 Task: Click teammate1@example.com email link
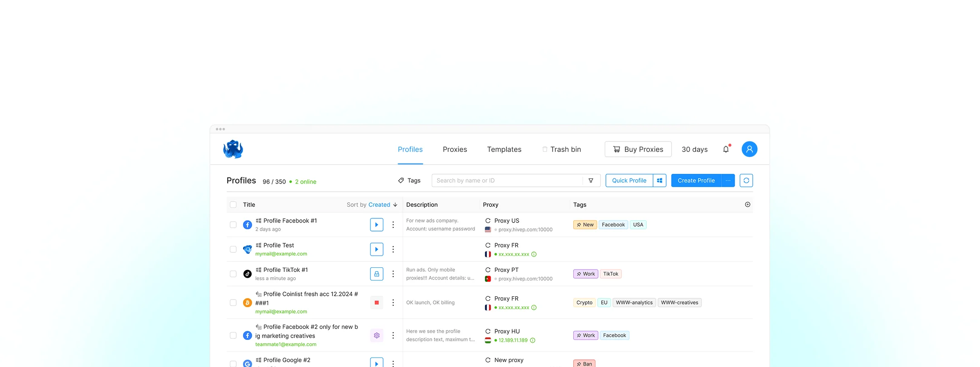(286, 344)
